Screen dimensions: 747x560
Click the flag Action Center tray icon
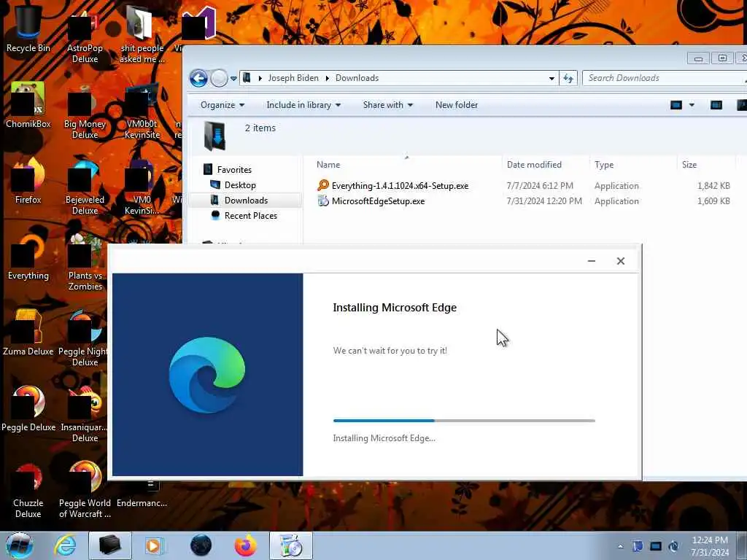[x=638, y=546]
